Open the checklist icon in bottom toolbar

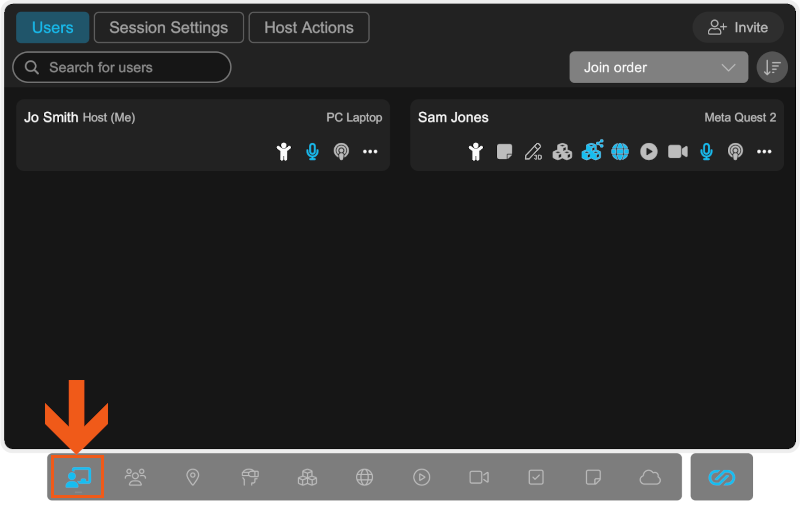536,478
